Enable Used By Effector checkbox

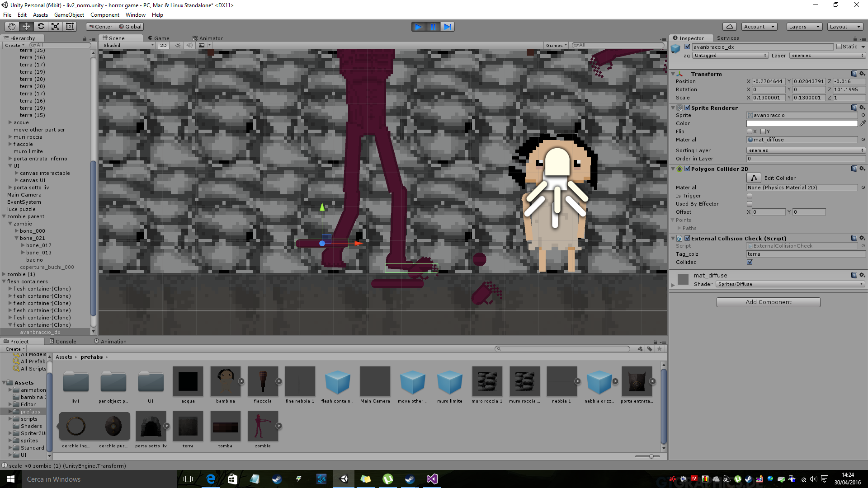pos(750,204)
